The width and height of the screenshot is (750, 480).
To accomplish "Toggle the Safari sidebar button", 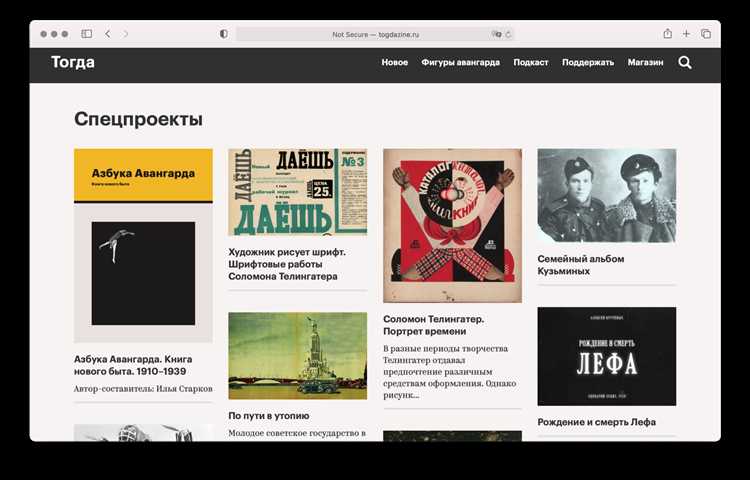I will point(87,34).
